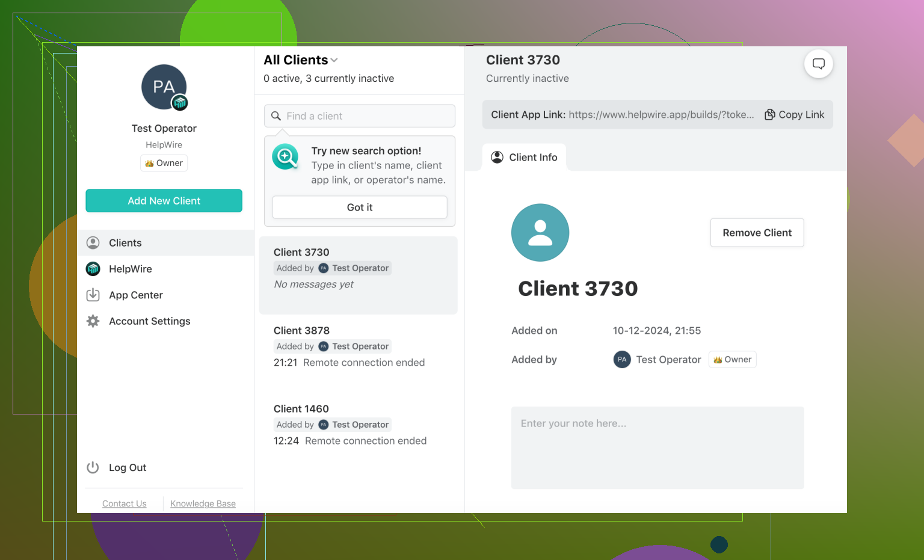Screen dimensions: 924x560
Task: Expand the All Clients dropdown chevron
Action: pos(334,60)
